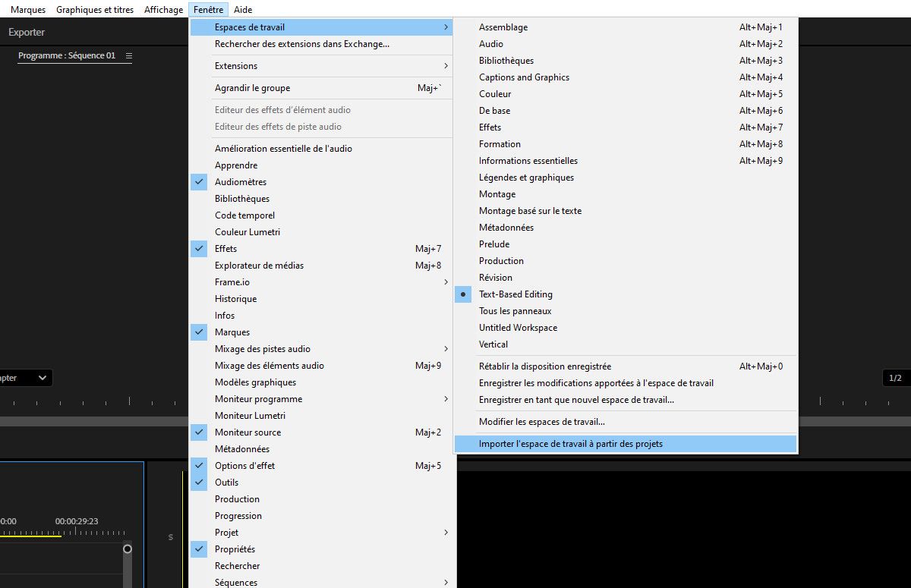
Task: Toggle the S solo button on the track
Action: click(171, 535)
